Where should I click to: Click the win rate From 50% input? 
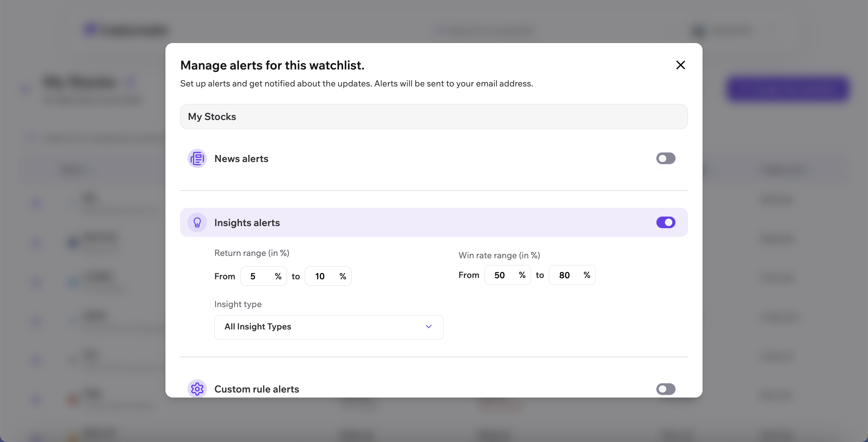coord(508,275)
